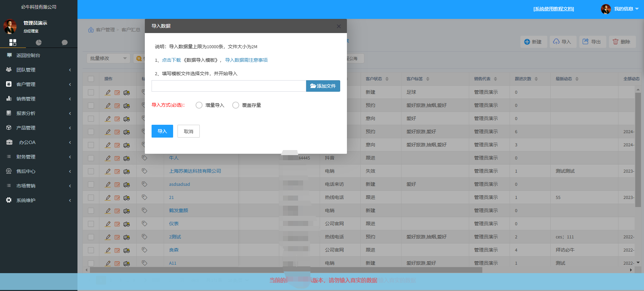Click the home icon in breadcrumb
The height and width of the screenshot is (291, 644).
pos(91,30)
